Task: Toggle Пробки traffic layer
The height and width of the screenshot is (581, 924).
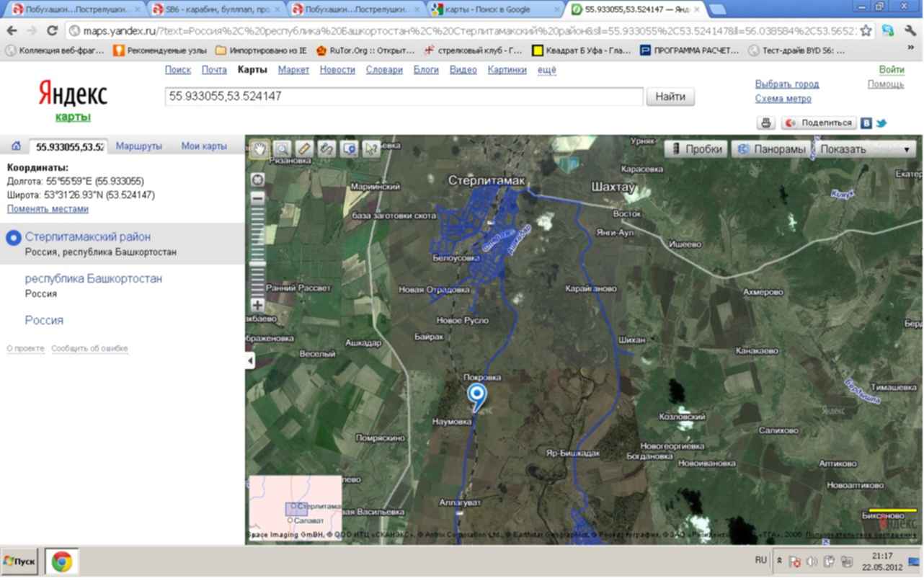Action: 695,148
